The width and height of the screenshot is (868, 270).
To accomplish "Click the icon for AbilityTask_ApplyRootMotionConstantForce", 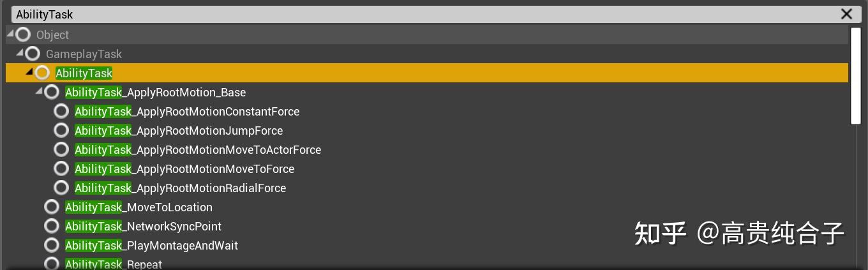I will coord(61,111).
